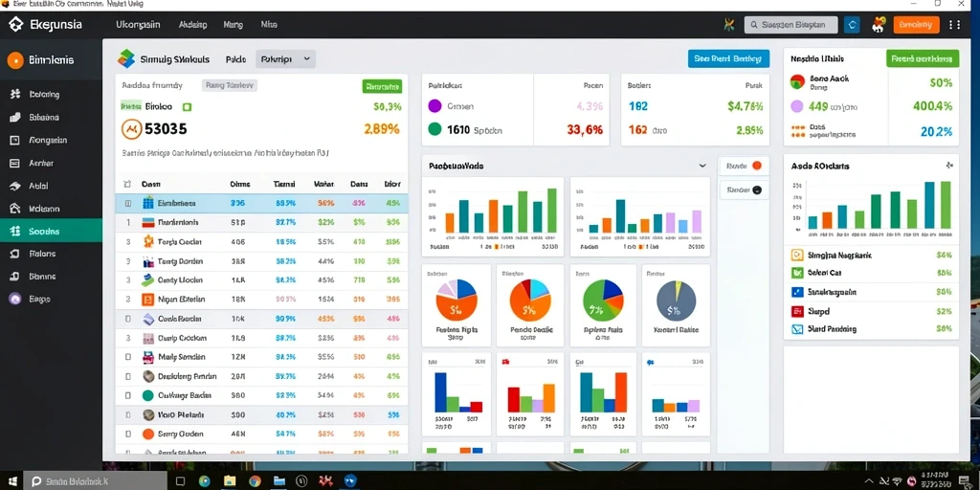Select the highlighted green sidebar item

pos(51,231)
